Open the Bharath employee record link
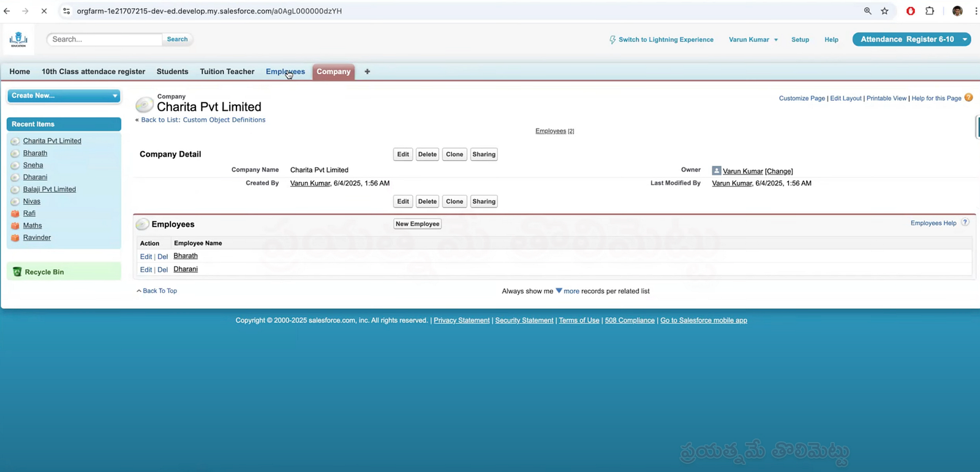The image size is (980, 472). tap(186, 256)
